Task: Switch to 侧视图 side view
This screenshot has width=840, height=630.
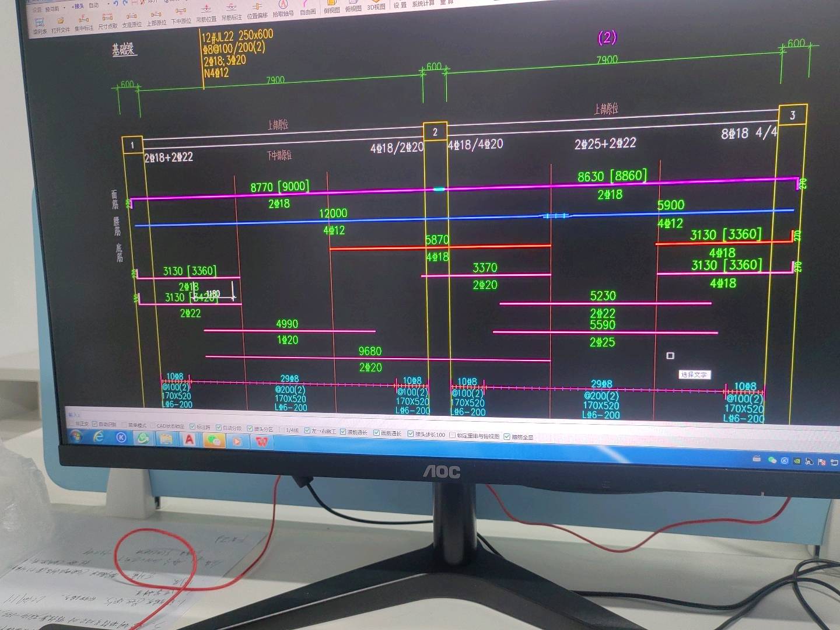Action: [331, 7]
